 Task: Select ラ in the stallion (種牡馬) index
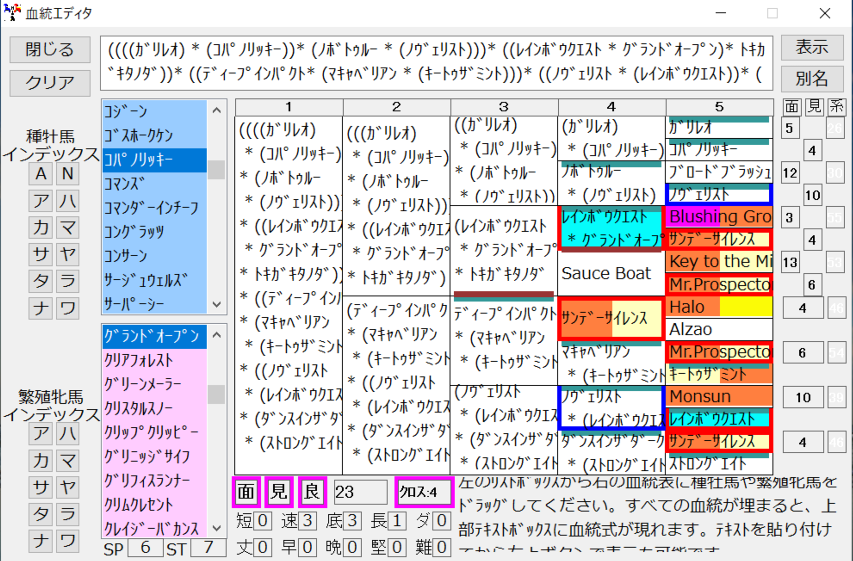[67, 281]
